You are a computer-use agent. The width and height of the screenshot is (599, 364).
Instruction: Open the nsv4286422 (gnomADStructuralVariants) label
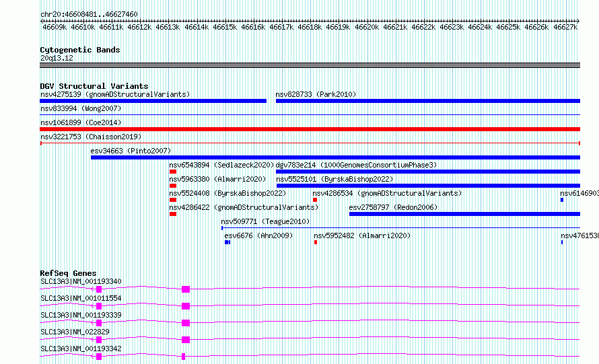tap(244, 207)
